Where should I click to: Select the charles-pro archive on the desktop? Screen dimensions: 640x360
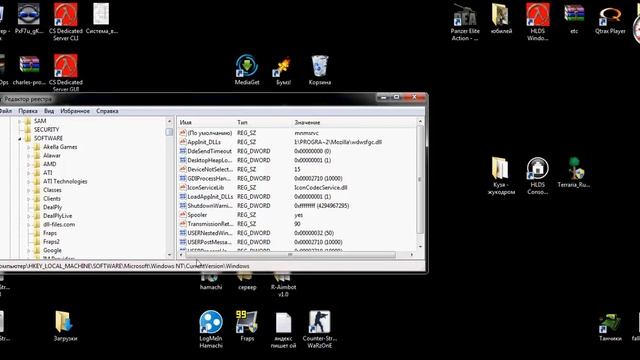(x=29, y=70)
